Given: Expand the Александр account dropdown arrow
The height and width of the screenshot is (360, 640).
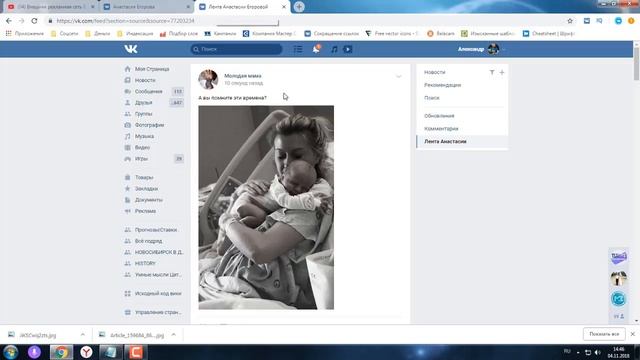Looking at the screenshot, I should click(504, 49).
